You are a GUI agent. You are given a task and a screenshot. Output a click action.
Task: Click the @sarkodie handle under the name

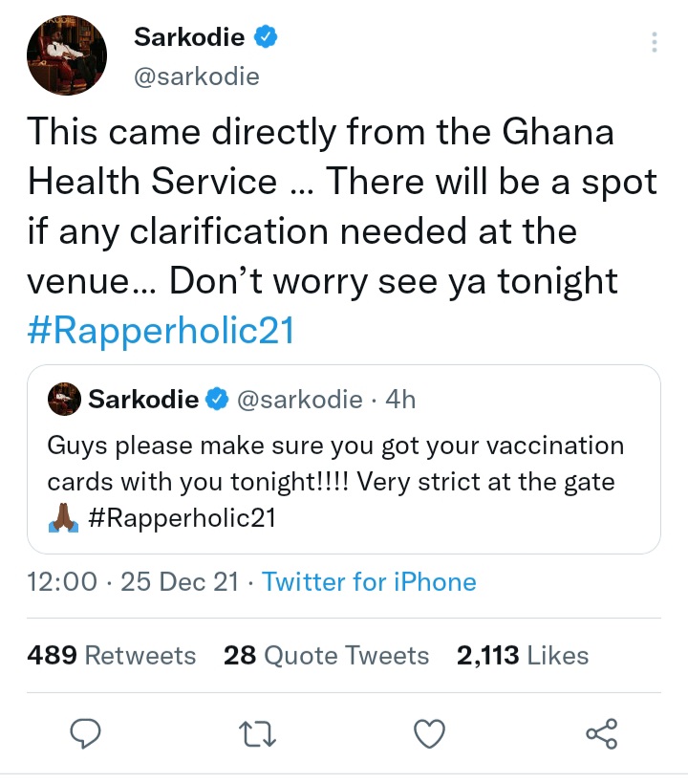point(197,76)
